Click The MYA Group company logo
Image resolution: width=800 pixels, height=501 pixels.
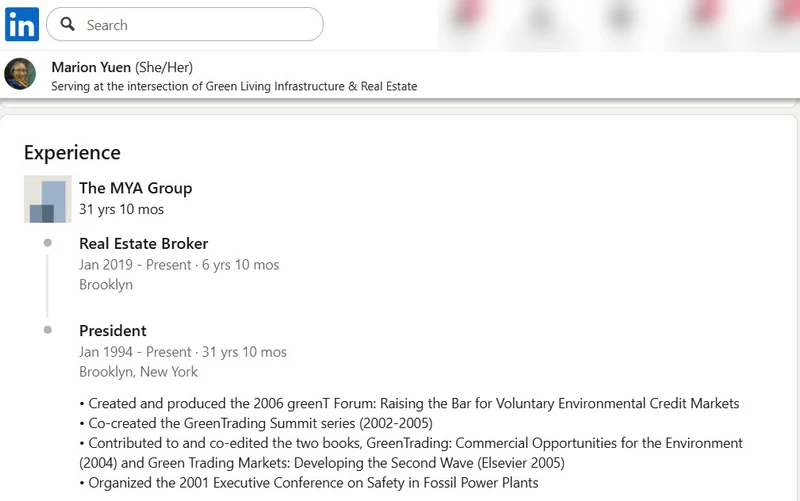coord(47,199)
